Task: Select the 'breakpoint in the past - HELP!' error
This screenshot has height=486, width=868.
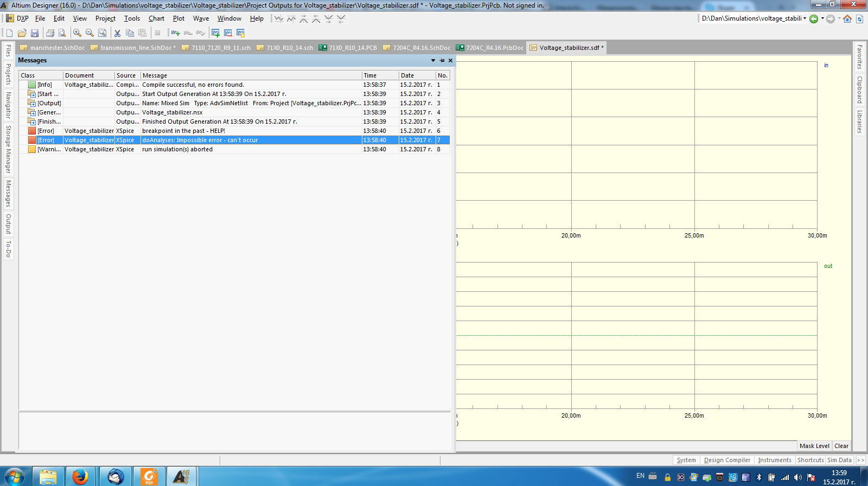Action: [234, 131]
